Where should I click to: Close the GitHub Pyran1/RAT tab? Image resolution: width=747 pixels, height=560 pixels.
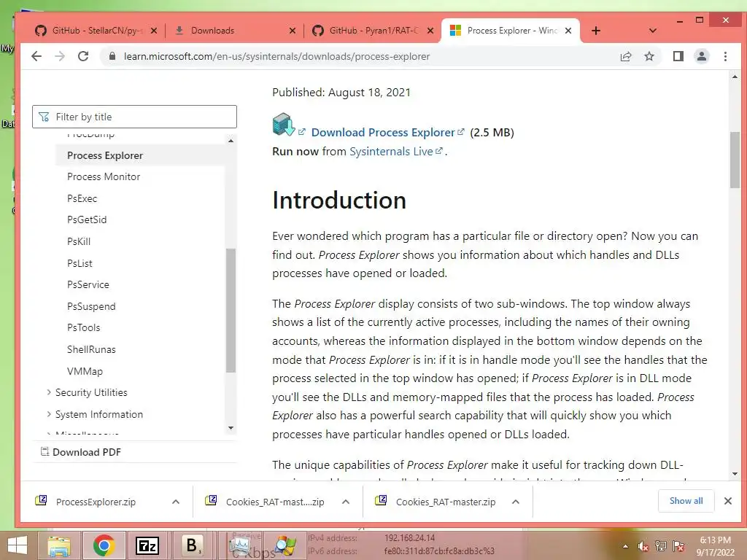[430, 31]
